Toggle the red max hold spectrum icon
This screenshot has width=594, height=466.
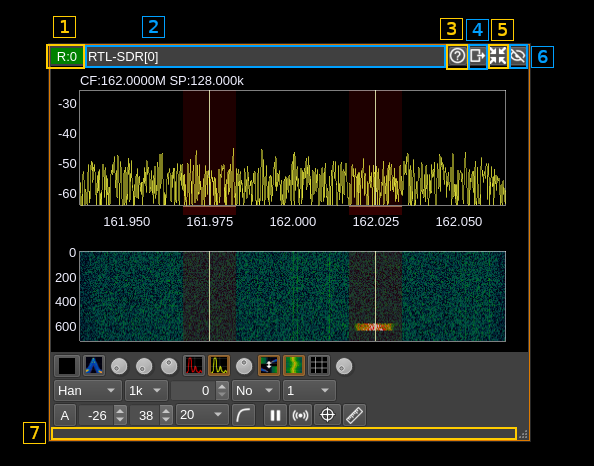point(194,366)
